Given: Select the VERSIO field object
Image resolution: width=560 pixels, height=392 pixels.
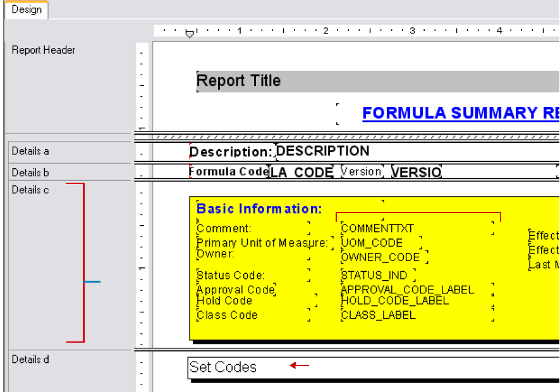Looking at the screenshot, I should (417, 172).
